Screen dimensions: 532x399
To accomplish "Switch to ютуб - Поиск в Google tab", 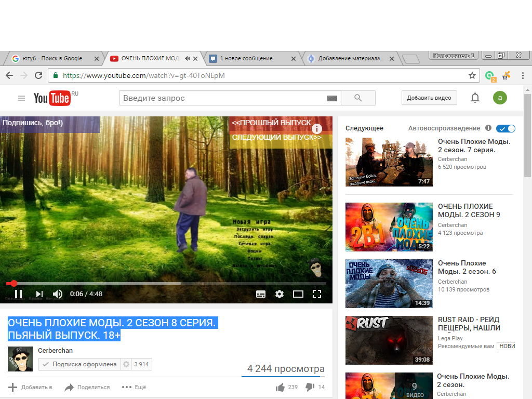I will tap(52, 58).
